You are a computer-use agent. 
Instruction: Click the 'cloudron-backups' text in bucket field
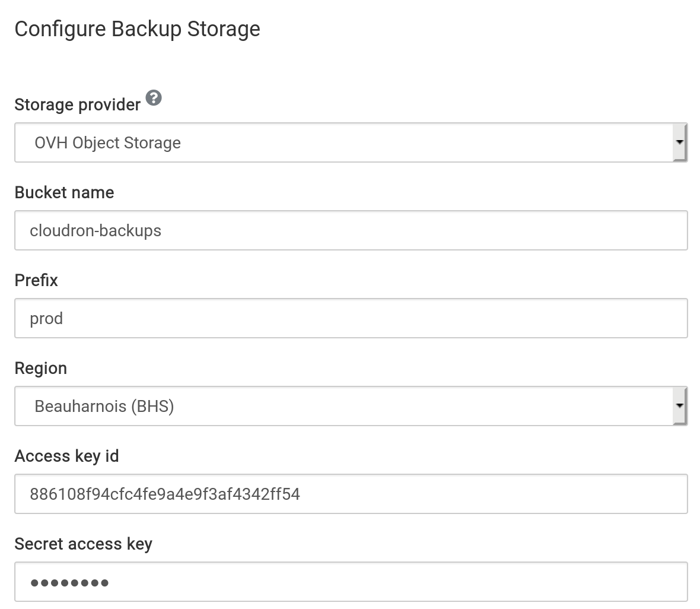pyautogui.click(x=96, y=230)
